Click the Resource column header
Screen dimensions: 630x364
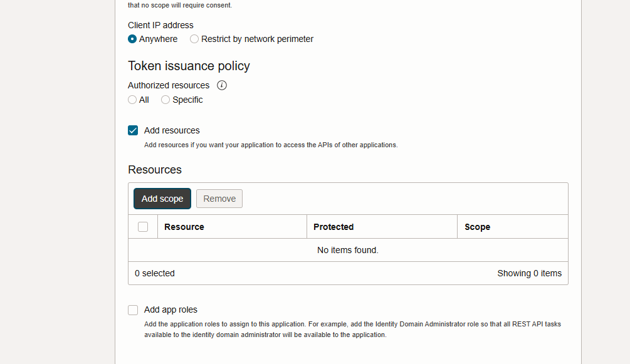[184, 227]
